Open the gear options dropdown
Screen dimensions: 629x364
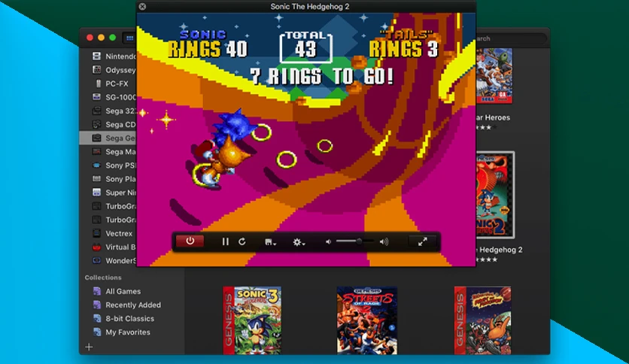299,242
